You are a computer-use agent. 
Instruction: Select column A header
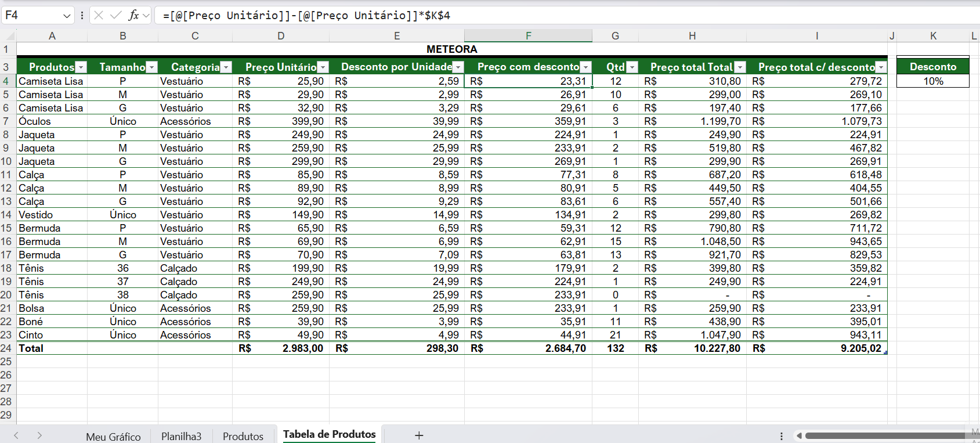[x=52, y=36]
